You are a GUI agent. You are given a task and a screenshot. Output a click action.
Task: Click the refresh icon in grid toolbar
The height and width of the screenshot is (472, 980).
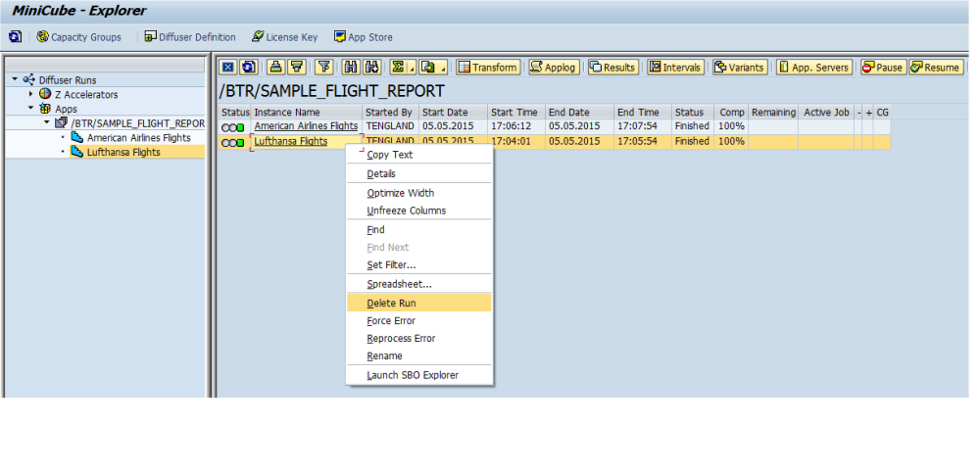tap(248, 68)
